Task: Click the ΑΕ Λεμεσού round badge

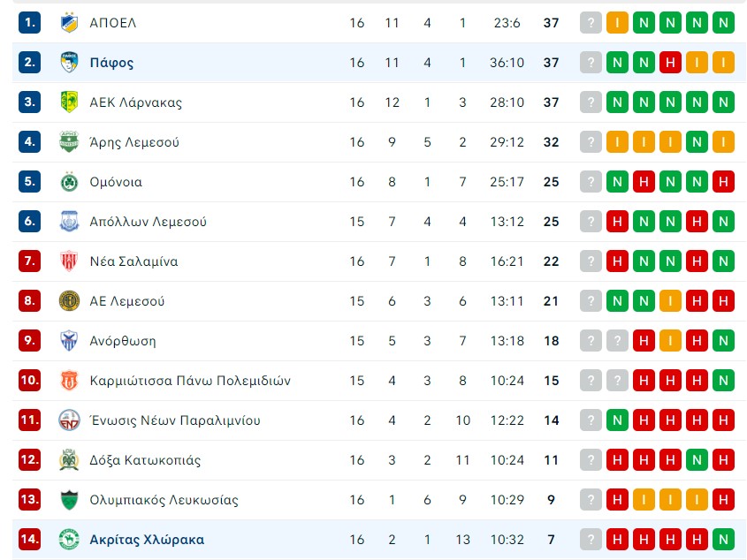Action: [69, 301]
